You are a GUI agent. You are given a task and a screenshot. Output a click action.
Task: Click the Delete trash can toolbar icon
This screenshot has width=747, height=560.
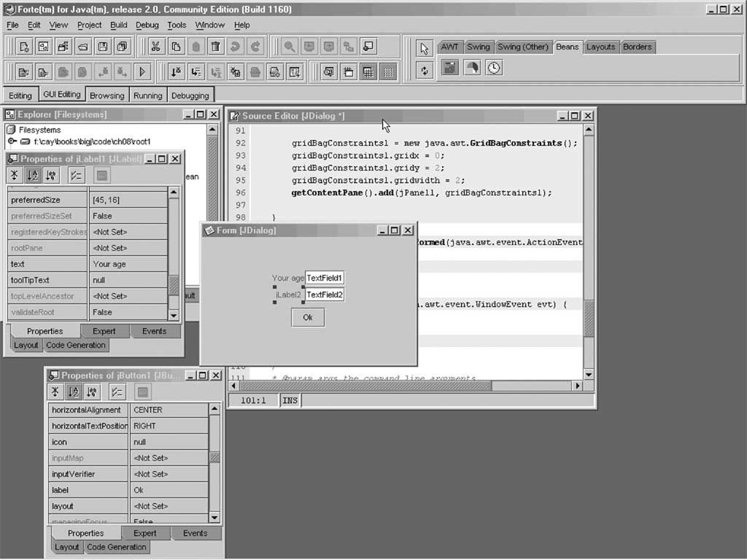[215, 47]
